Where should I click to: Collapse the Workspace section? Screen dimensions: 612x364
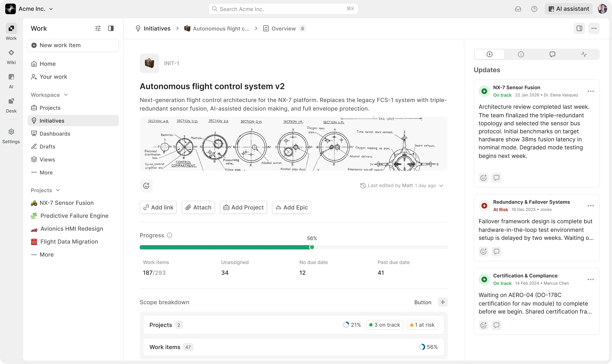pos(66,95)
